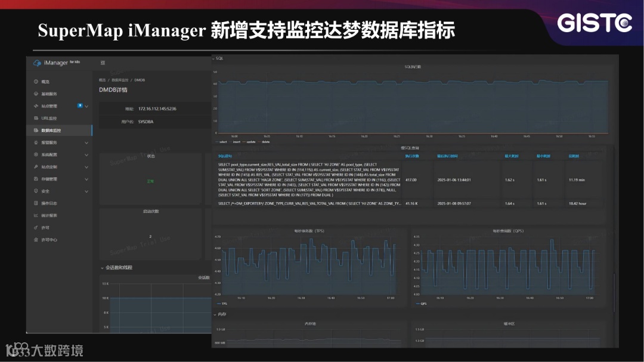Click the 报警服务 bell icon
This screenshot has width=644, height=362.
(36, 143)
